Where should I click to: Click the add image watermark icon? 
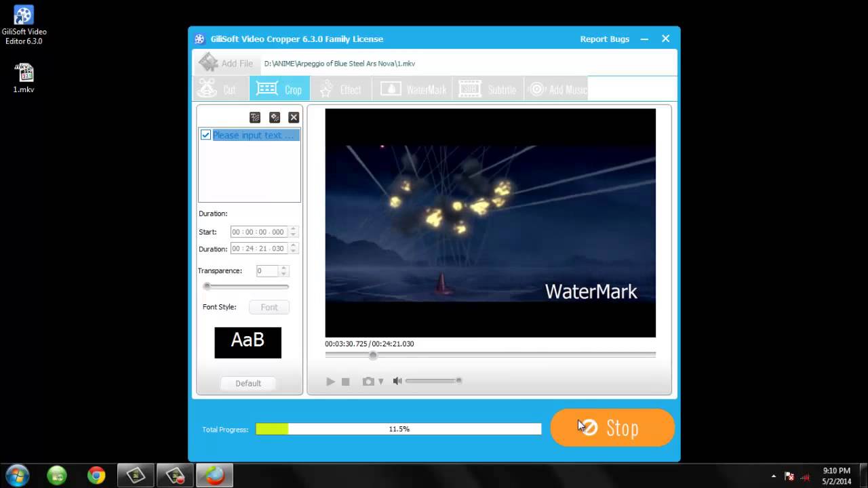click(x=275, y=117)
